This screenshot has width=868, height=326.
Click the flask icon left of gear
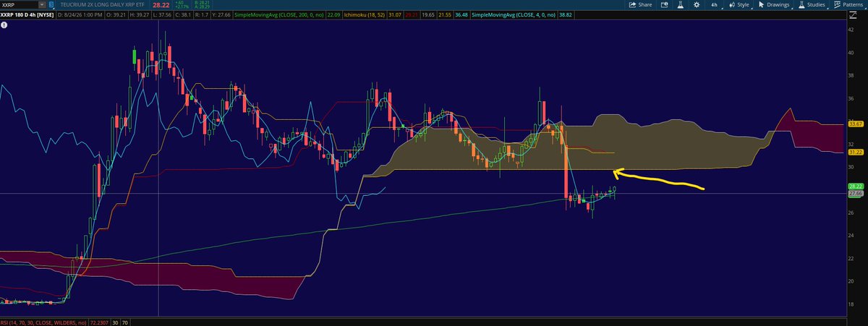681,4
